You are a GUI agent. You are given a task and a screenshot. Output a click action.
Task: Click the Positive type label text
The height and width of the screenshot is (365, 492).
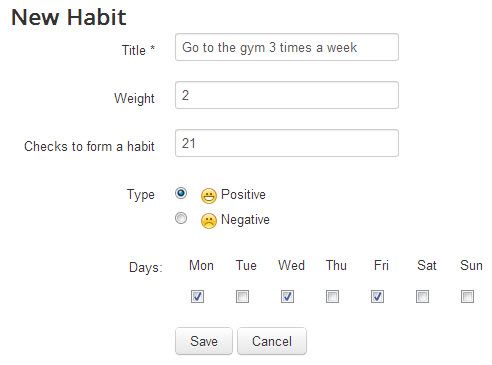coord(243,195)
